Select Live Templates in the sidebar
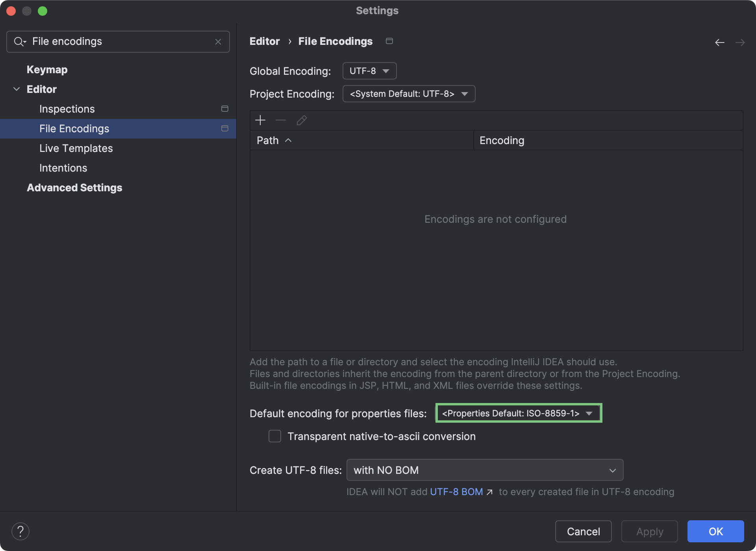 coord(76,148)
